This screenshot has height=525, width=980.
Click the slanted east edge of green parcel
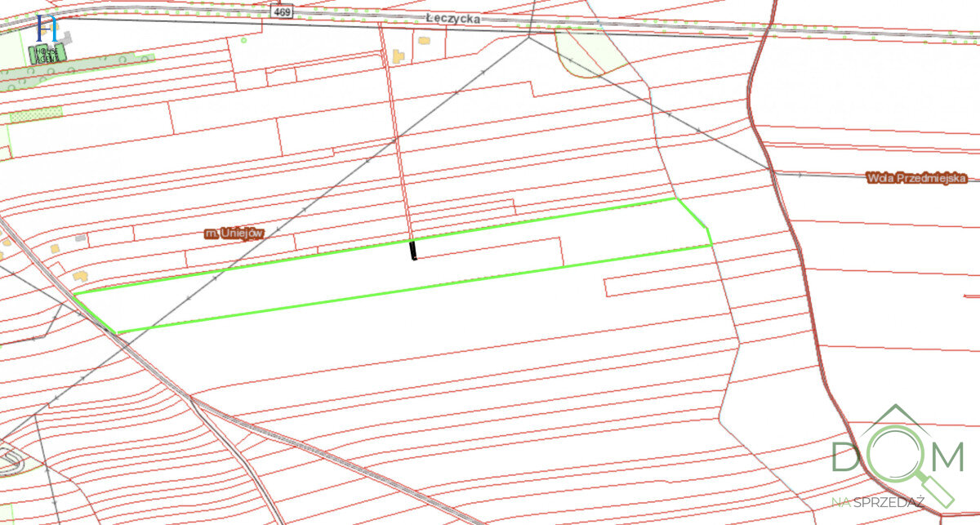695,220
